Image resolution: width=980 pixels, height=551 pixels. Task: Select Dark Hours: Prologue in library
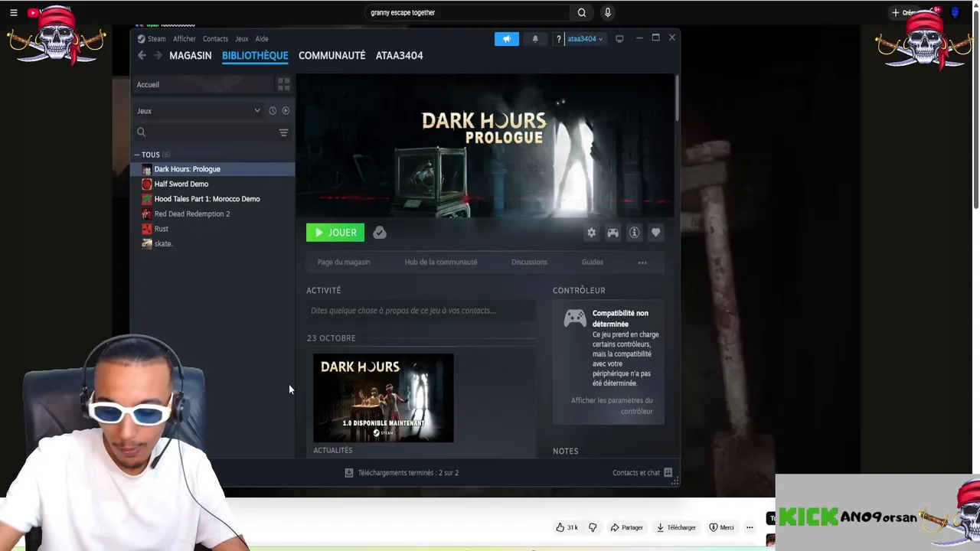pos(213,169)
